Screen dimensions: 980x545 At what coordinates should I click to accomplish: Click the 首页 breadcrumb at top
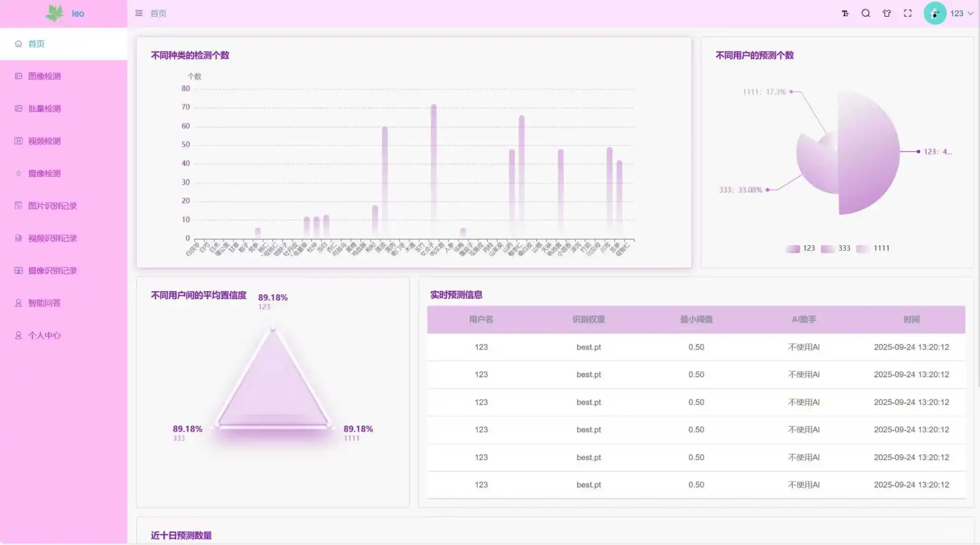coord(157,13)
